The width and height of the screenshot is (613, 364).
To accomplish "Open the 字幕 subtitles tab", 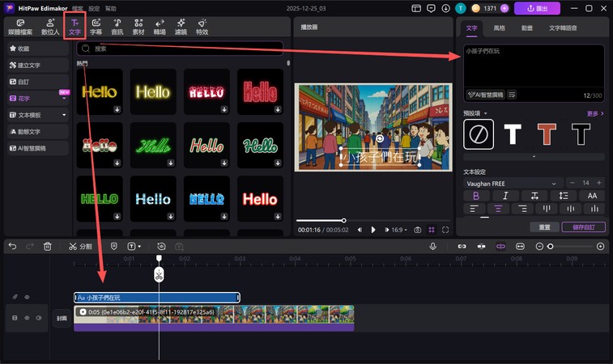I will coord(96,27).
